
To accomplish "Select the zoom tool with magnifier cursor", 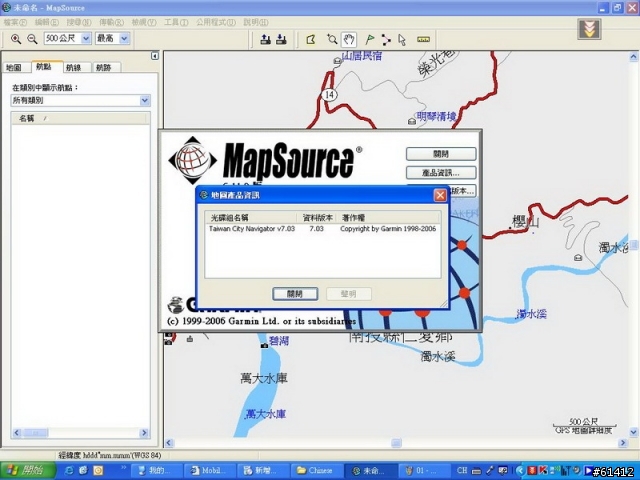I will [332, 39].
